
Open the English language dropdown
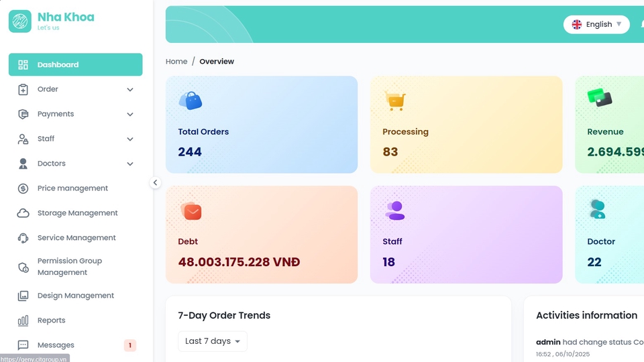(x=596, y=25)
